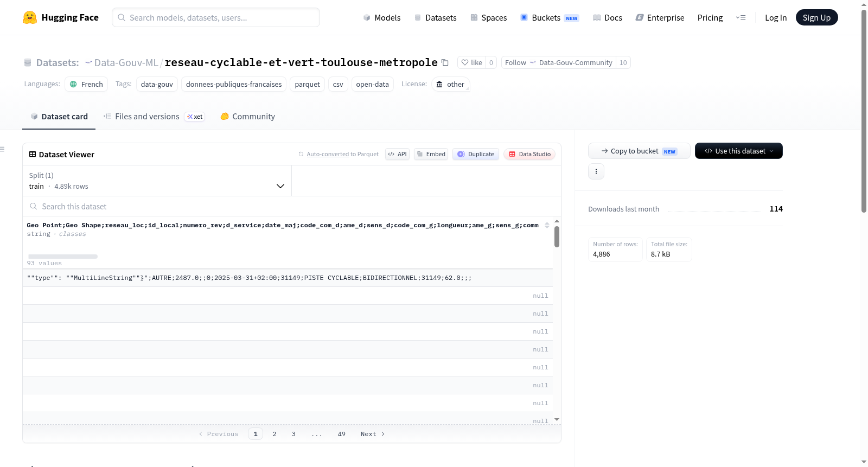Open Buckets in the top navigation
Viewport: 868px width, 467px height.
(x=550, y=17)
